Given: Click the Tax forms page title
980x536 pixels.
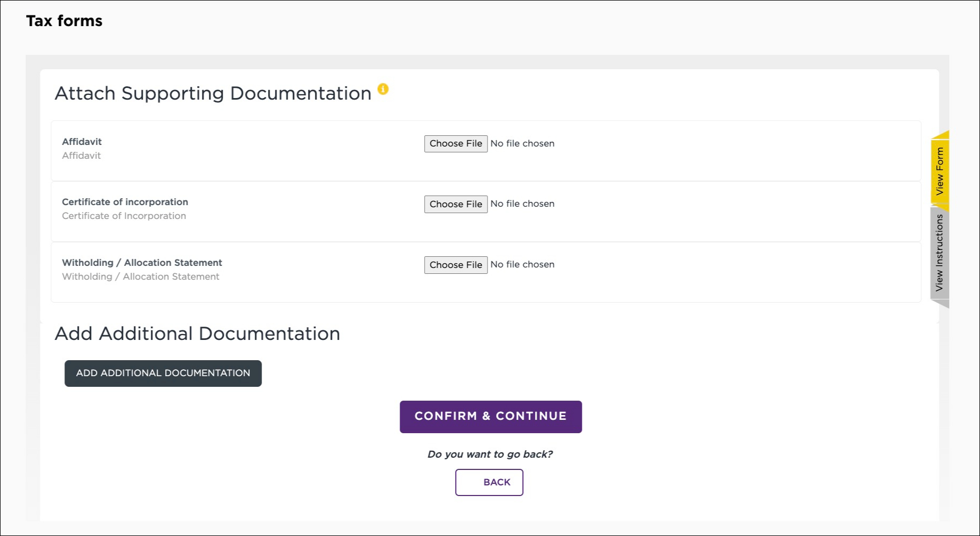Looking at the screenshot, I should [x=64, y=21].
